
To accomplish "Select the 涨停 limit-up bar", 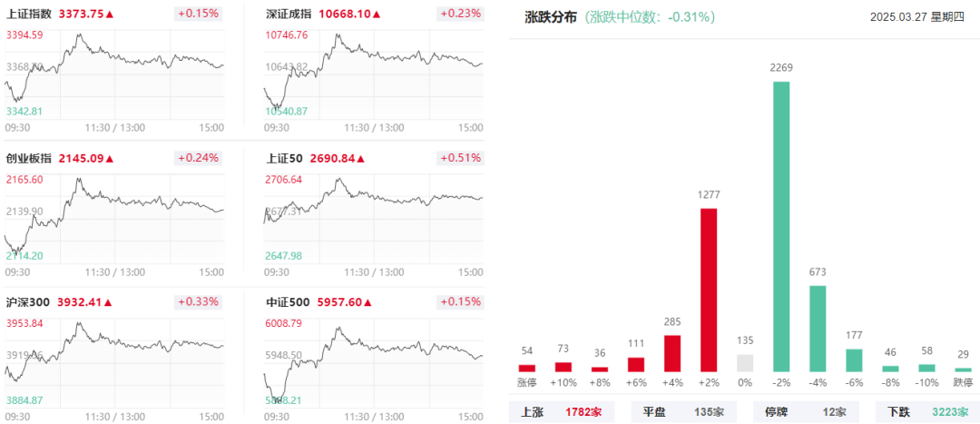I will [x=527, y=369].
